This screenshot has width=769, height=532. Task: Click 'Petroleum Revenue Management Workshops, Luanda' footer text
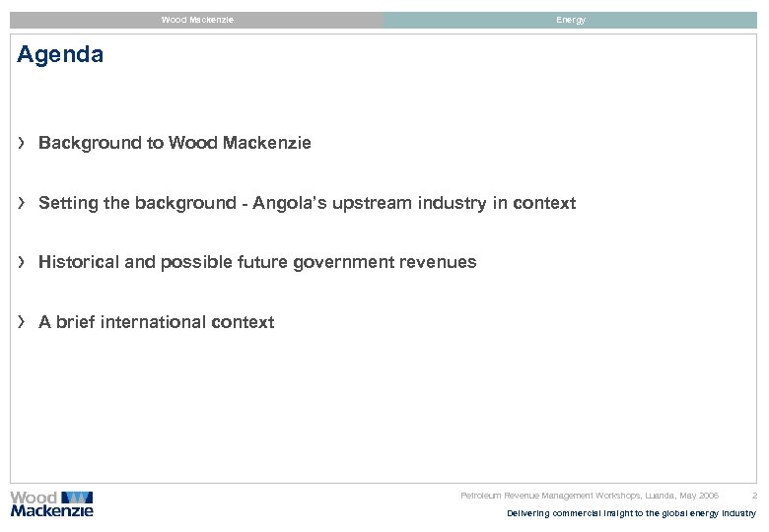click(590, 496)
